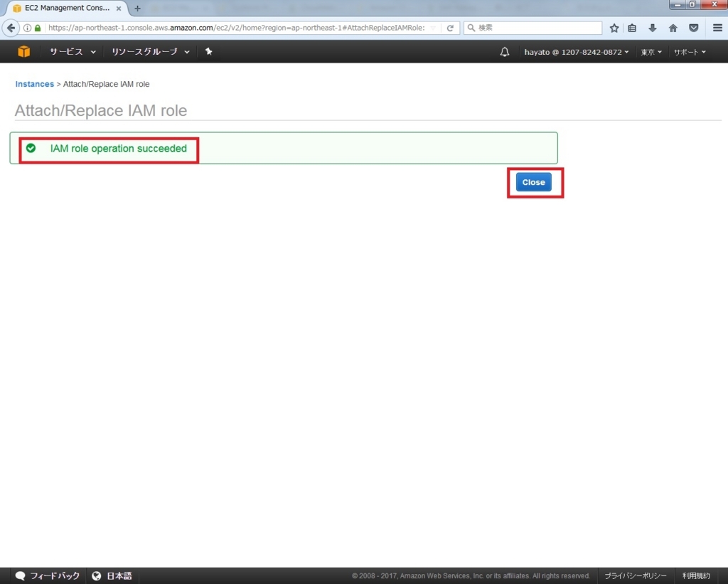The width and height of the screenshot is (728, 584).
Task: Click the green padlock security icon
Action: (x=38, y=28)
